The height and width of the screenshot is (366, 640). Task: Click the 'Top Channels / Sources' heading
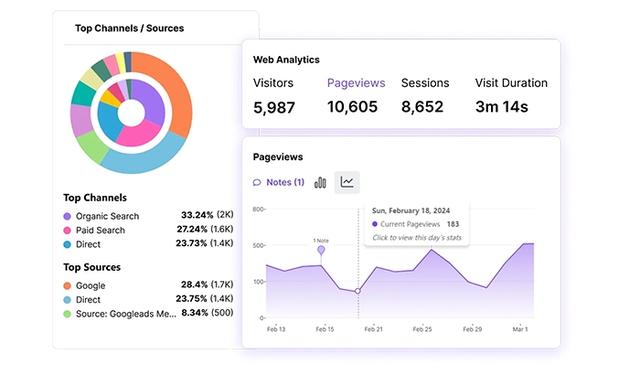point(129,28)
